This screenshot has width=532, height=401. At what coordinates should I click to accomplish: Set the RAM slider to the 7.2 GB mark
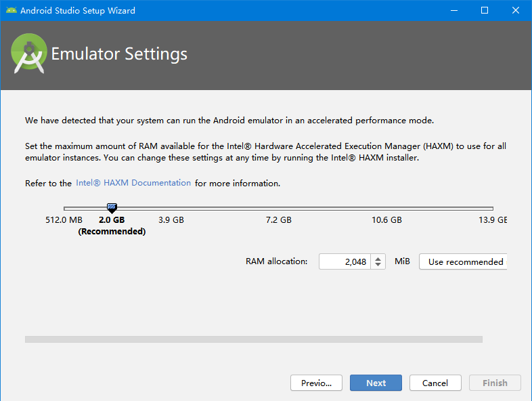click(x=278, y=209)
